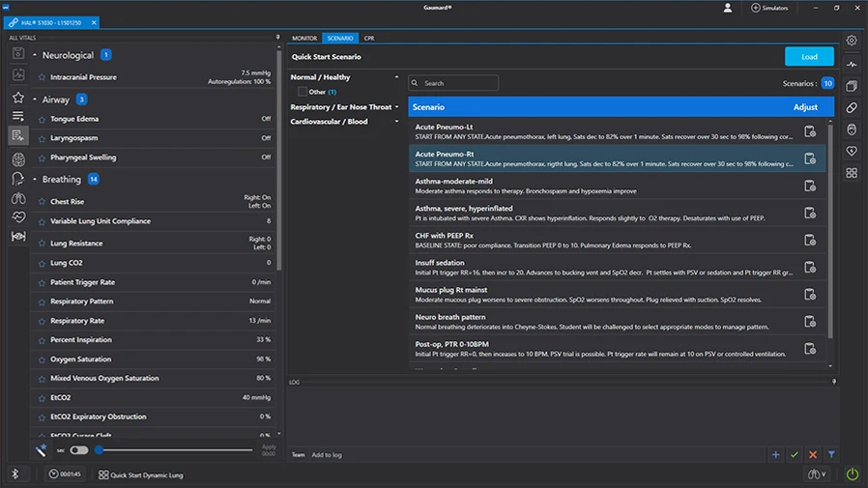
Task: Favorite the Intracranial Pressure star
Action: click(42, 77)
